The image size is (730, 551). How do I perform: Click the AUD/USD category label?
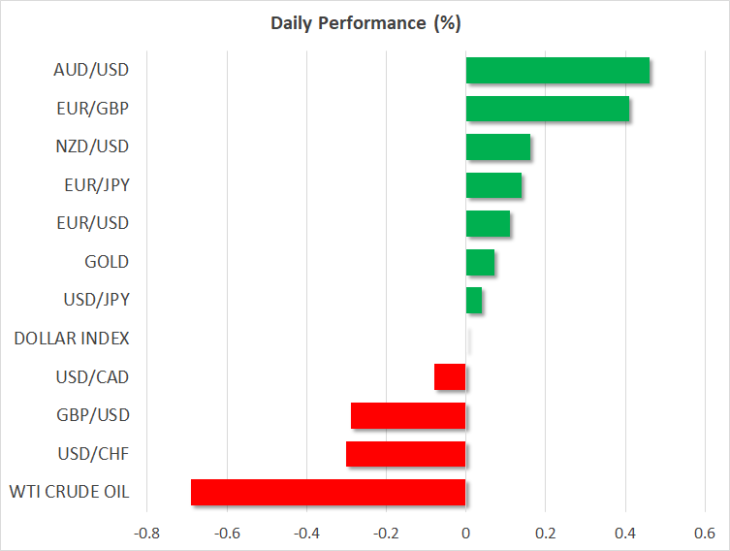[91, 70]
